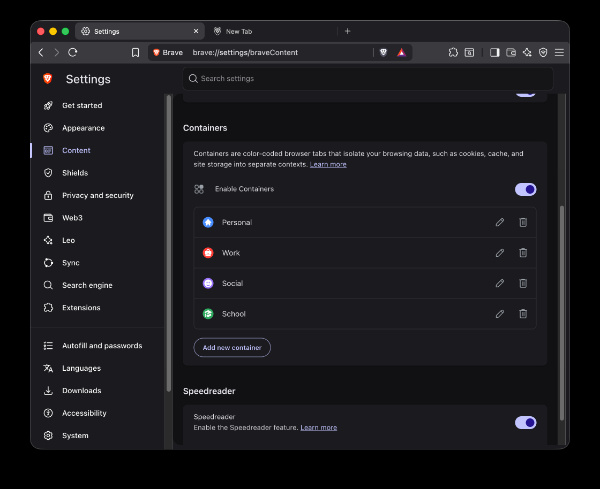Click the Personal container blue home icon
The height and width of the screenshot is (489, 600).
208,222
